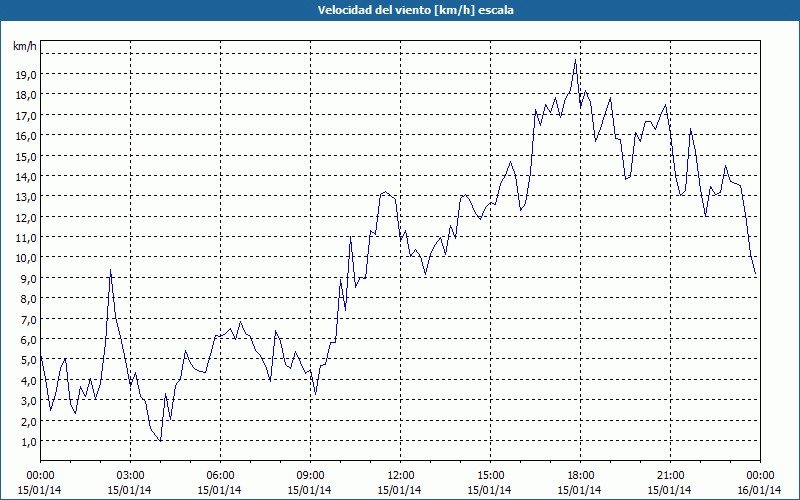Click the '9,0' y-axis label
This screenshot has width=800, height=500.
tap(28, 278)
